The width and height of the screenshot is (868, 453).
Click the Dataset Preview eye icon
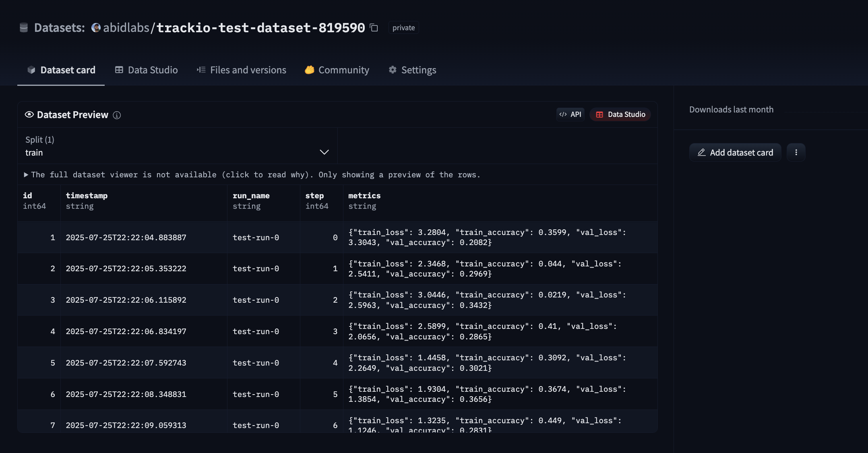click(x=29, y=115)
